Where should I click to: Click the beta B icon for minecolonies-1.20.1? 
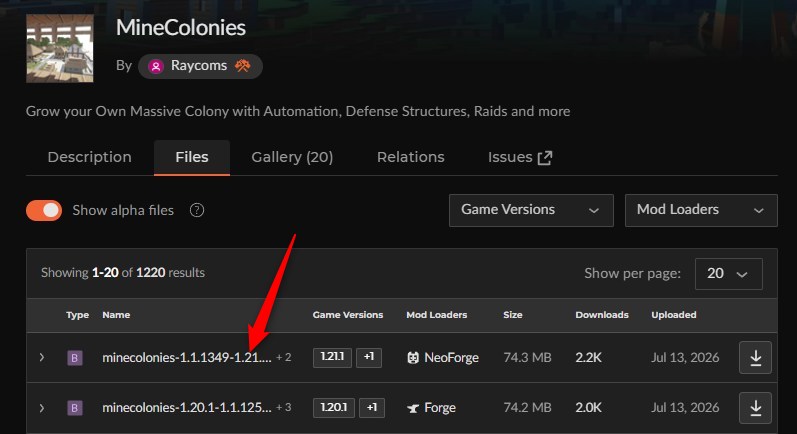(x=75, y=408)
